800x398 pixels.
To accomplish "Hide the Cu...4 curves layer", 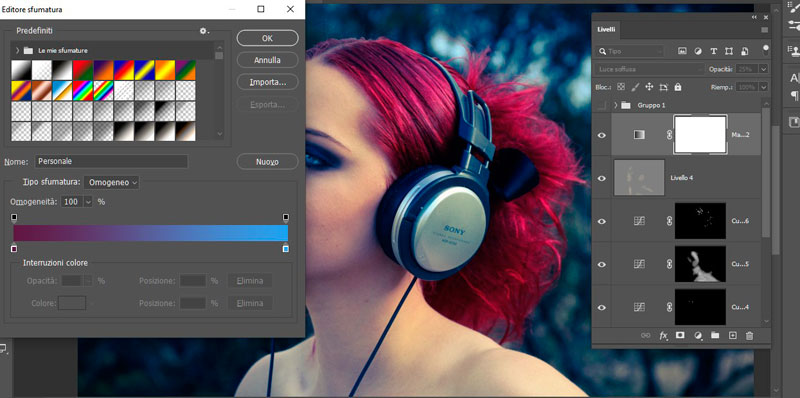I will (x=602, y=308).
